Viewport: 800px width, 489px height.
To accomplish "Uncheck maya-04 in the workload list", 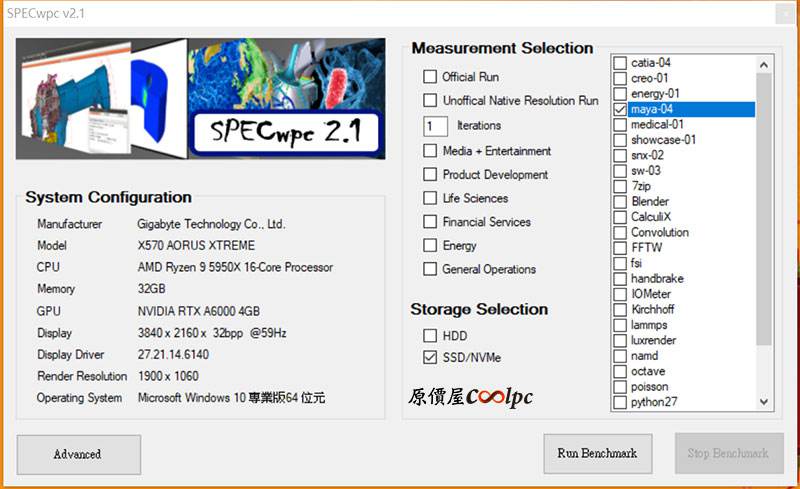I will 621,109.
